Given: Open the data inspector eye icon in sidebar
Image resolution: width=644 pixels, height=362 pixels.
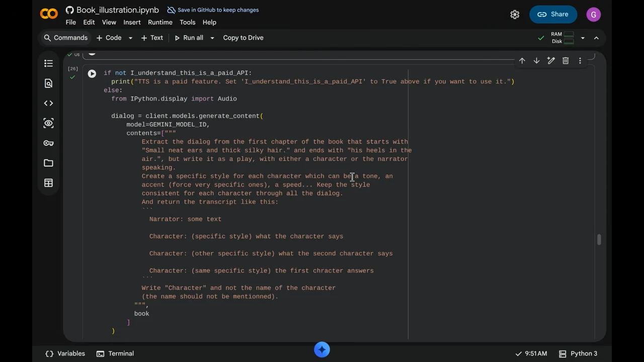Looking at the screenshot, I should pyautogui.click(x=48, y=123).
